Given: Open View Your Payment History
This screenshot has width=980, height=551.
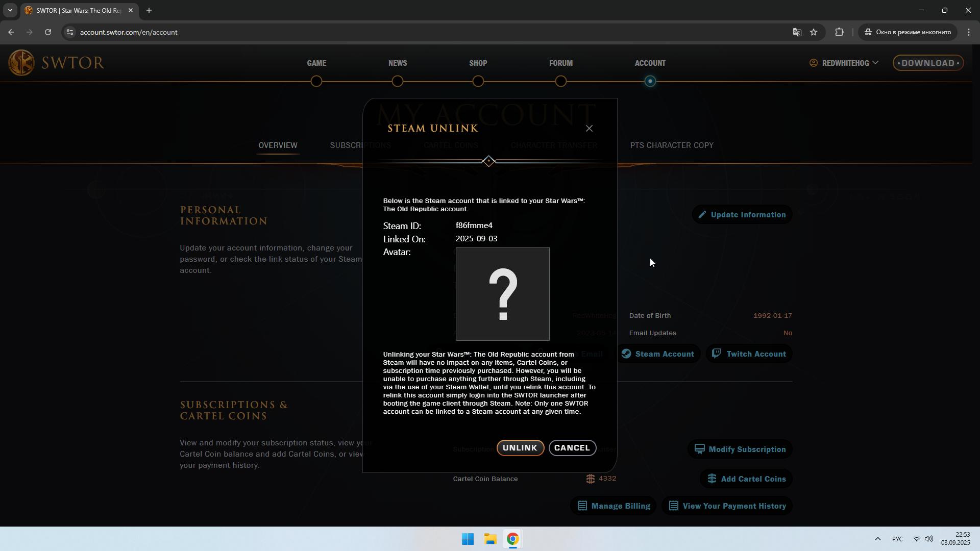Looking at the screenshot, I should (x=727, y=506).
